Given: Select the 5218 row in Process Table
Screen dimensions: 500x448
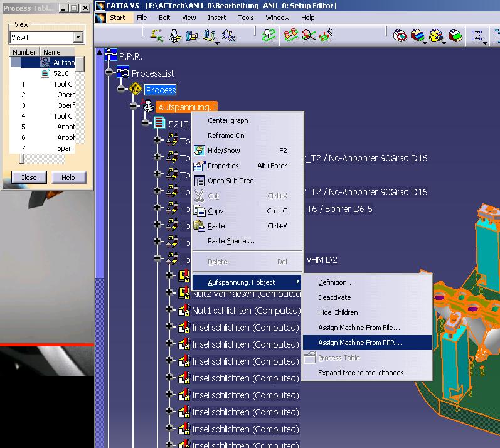Looking at the screenshot, I should (42, 73).
